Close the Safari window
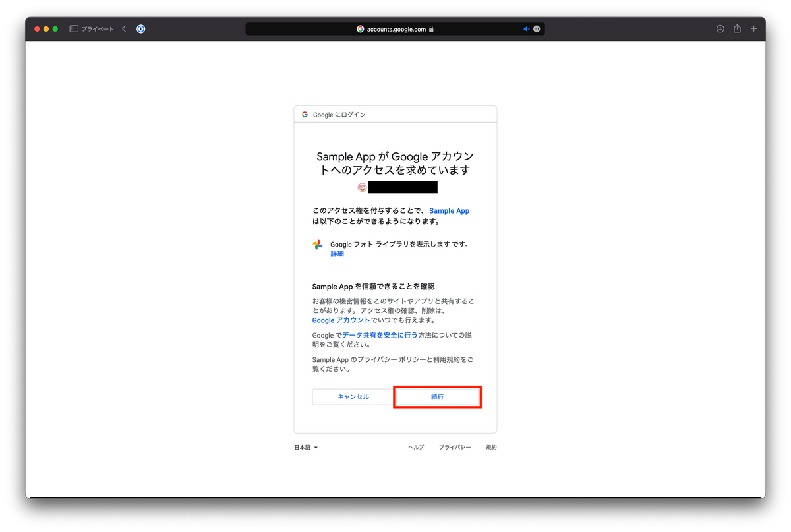This screenshot has width=791, height=532. tap(37, 29)
